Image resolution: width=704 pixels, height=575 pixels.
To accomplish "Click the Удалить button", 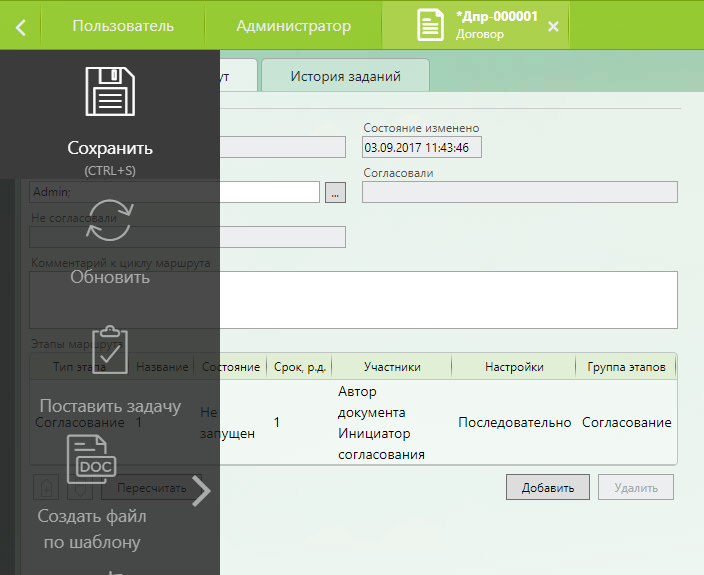I will [x=636, y=487].
